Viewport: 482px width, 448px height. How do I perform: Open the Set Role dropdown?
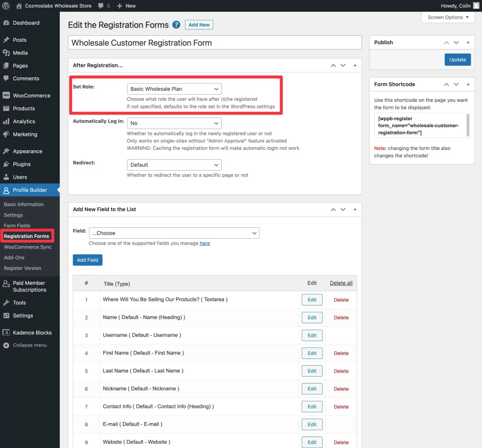174,89
